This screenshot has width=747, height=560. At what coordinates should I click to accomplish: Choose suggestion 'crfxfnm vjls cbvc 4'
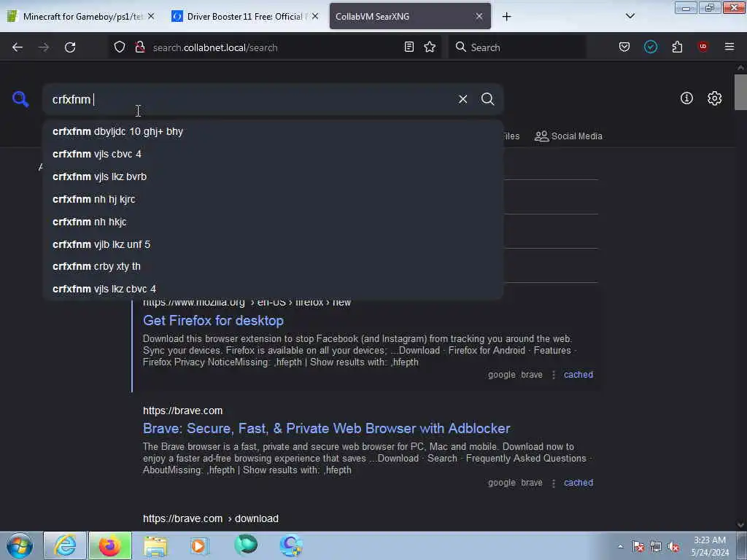273,154
